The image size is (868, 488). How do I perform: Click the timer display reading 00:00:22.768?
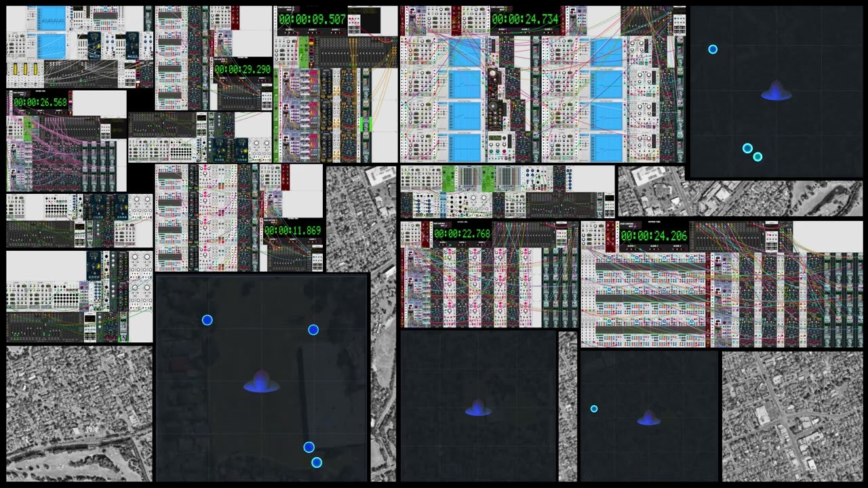[462, 234]
